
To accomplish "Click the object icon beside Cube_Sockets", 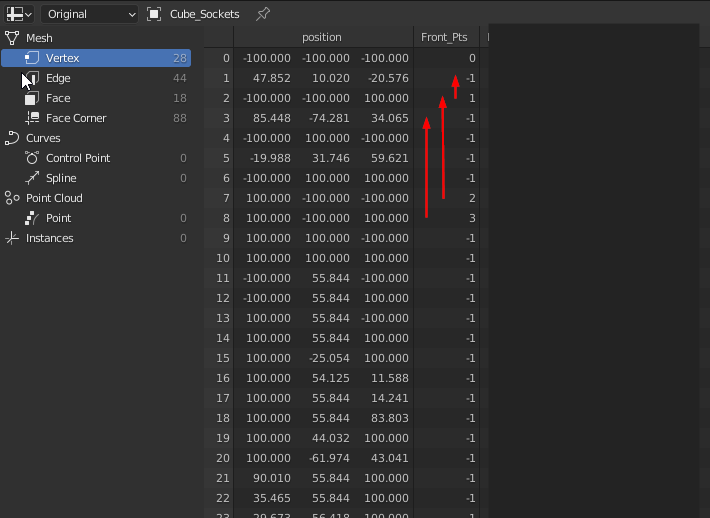I will (154, 14).
